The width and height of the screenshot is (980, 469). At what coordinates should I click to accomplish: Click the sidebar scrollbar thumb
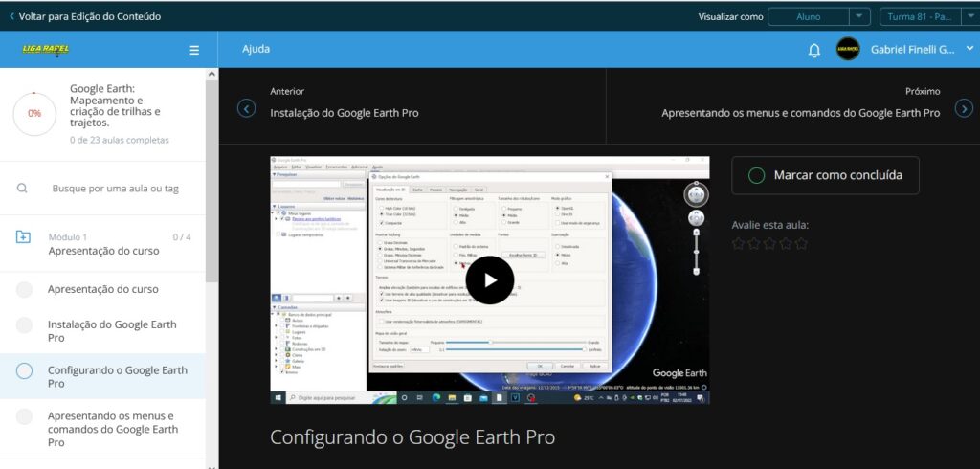pos(212,181)
